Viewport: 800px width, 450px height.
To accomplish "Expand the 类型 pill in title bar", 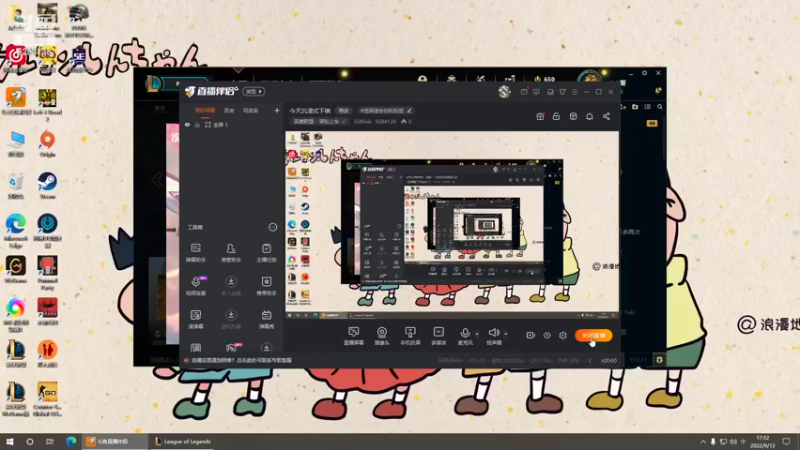I will 254,91.
